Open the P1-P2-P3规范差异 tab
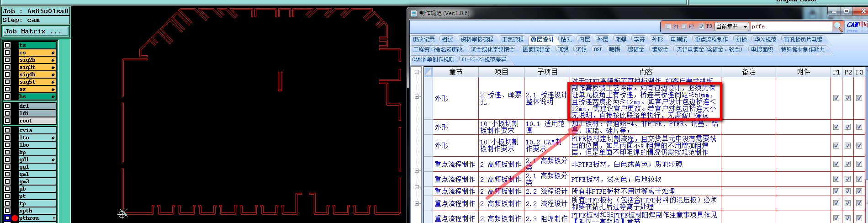868x223 pixels. pos(483,60)
